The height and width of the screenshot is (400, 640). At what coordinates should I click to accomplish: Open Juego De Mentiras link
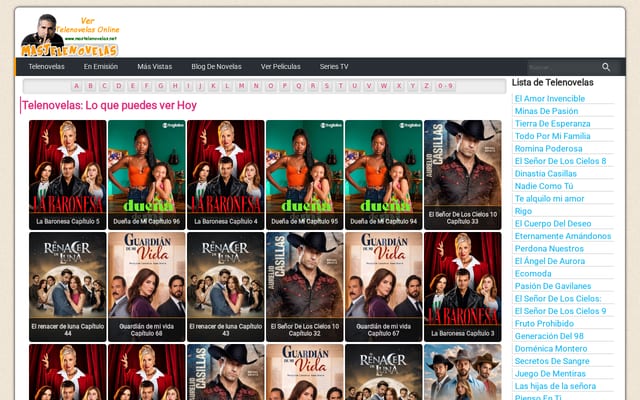click(x=550, y=373)
